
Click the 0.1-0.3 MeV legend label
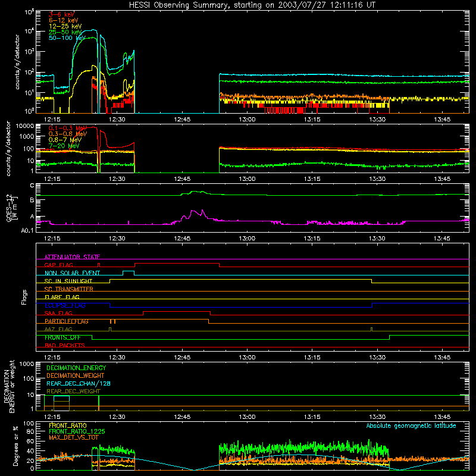pos(68,128)
